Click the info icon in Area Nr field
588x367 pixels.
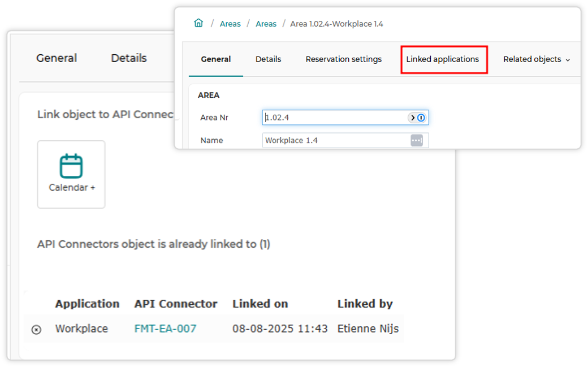(421, 118)
